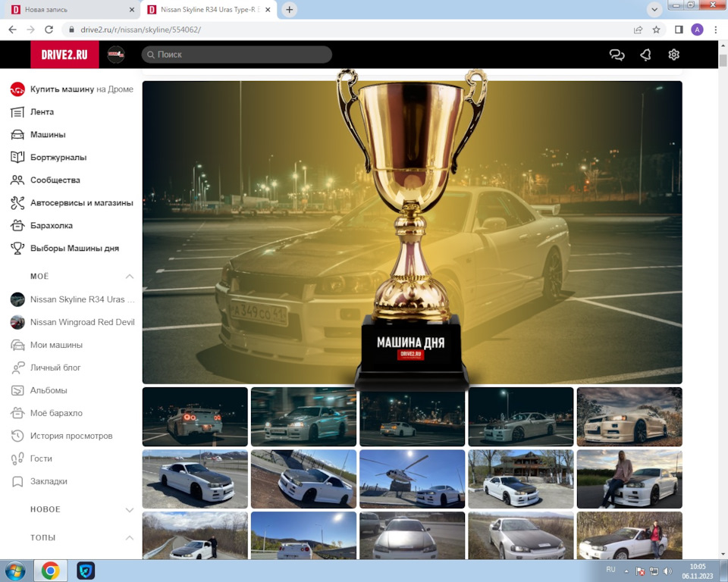Open Выборы Машины дня trophy icon
Viewport: 728px width, 582px height.
coord(17,249)
